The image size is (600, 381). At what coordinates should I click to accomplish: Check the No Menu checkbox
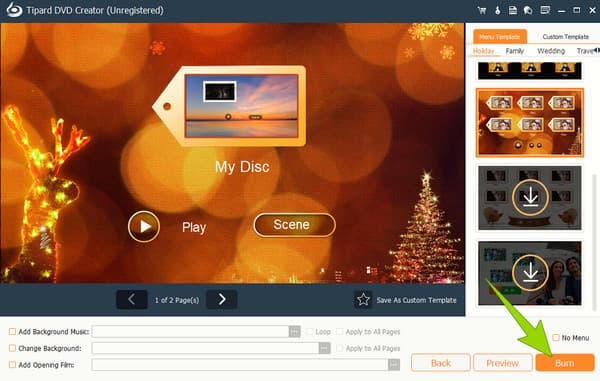point(556,338)
